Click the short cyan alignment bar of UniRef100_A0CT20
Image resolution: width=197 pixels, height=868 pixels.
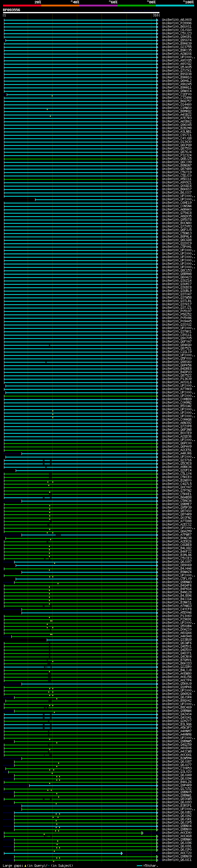(63, 853)
